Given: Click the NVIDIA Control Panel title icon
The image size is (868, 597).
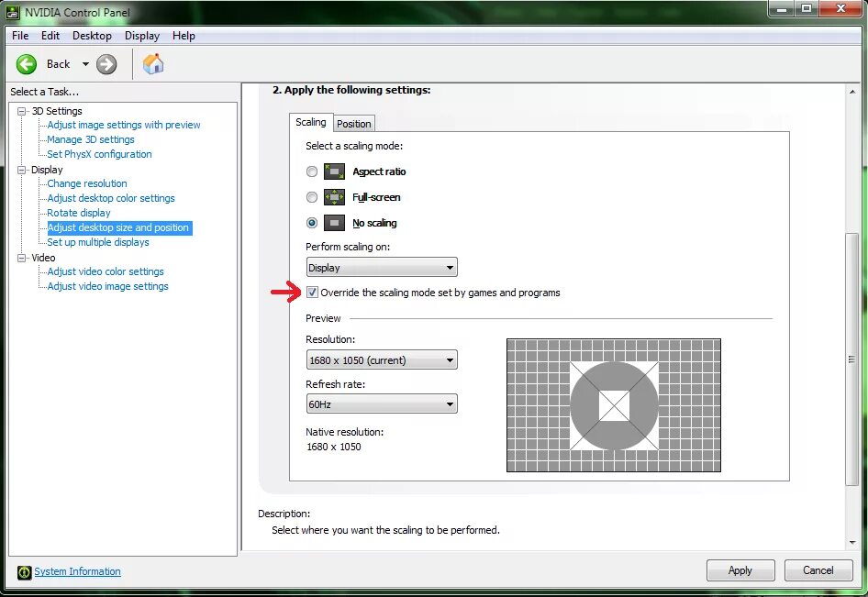Looking at the screenshot, I should (13, 12).
